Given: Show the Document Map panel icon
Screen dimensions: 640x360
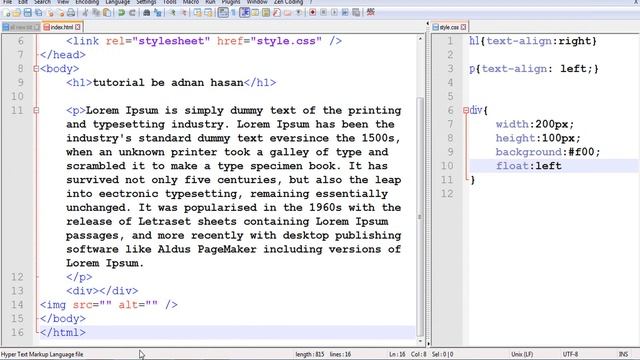Looking at the screenshot, I should 266,13.
